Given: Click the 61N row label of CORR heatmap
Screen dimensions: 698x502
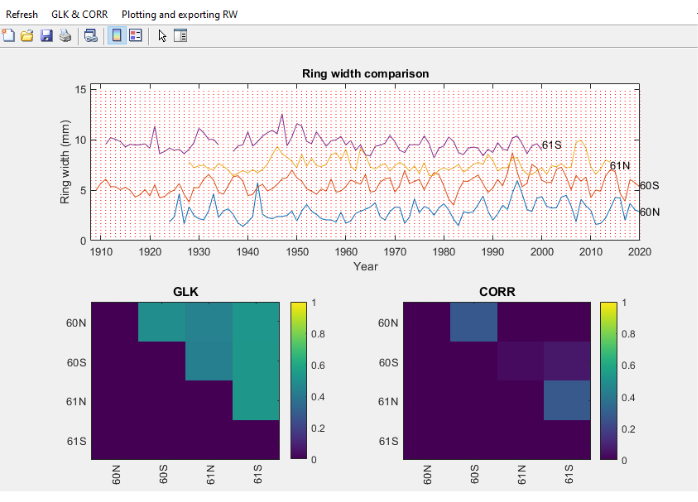Looking at the screenshot, I should pos(388,401).
